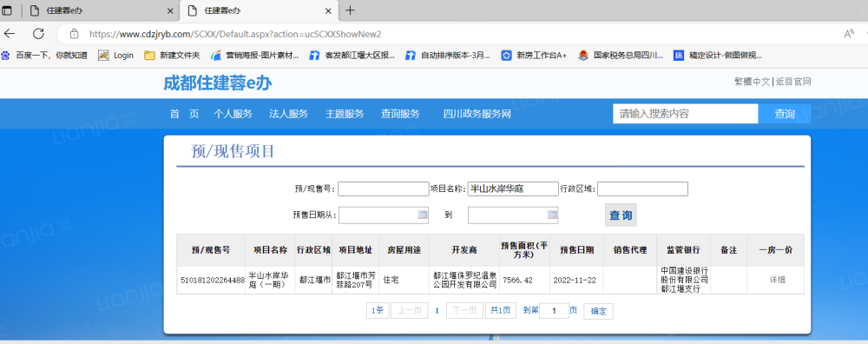The image size is (868, 344).
Task: Click the 预售面积 column header
Action: click(x=524, y=250)
